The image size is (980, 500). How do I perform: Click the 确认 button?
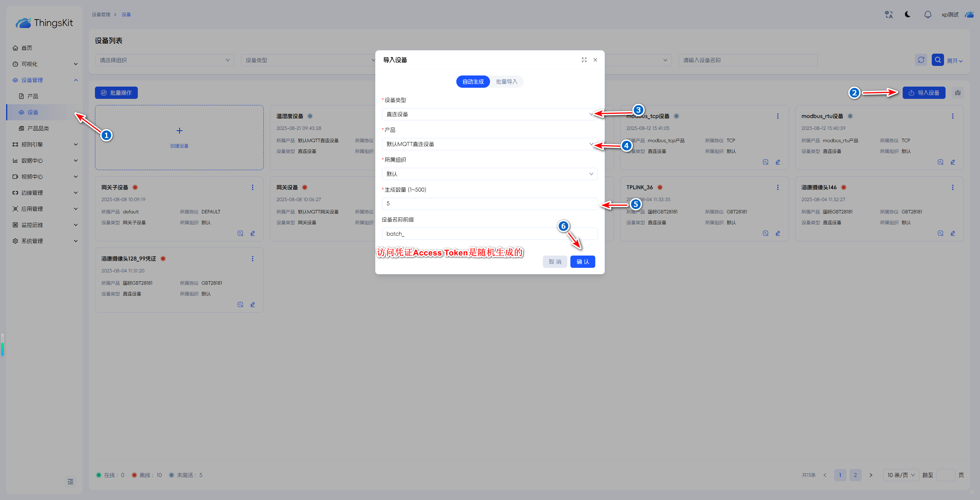pos(582,262)
